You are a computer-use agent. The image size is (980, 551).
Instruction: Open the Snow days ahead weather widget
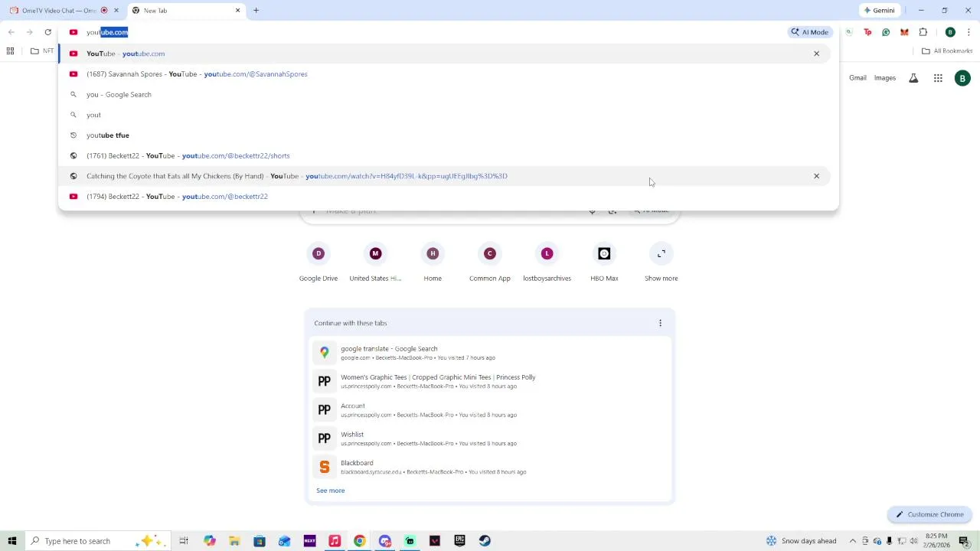click(x=801, y=541)
